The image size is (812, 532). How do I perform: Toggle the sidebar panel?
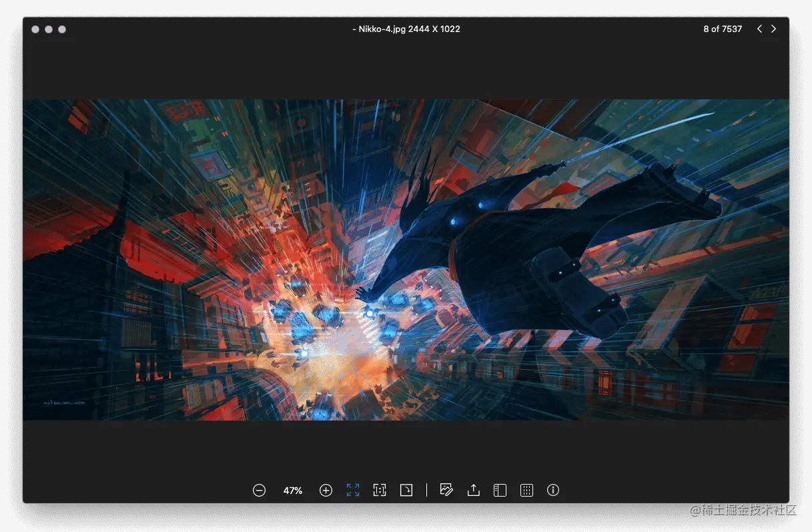[x=500, y=491]
